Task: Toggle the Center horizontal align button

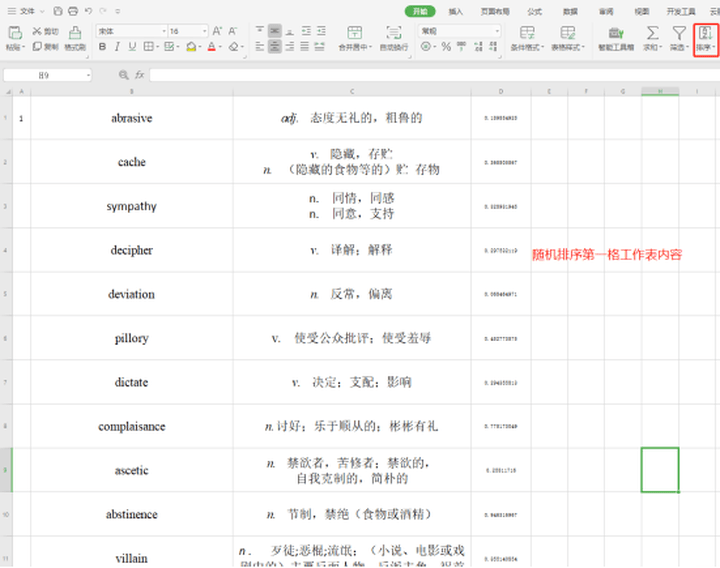Action: tap(275, 46)
